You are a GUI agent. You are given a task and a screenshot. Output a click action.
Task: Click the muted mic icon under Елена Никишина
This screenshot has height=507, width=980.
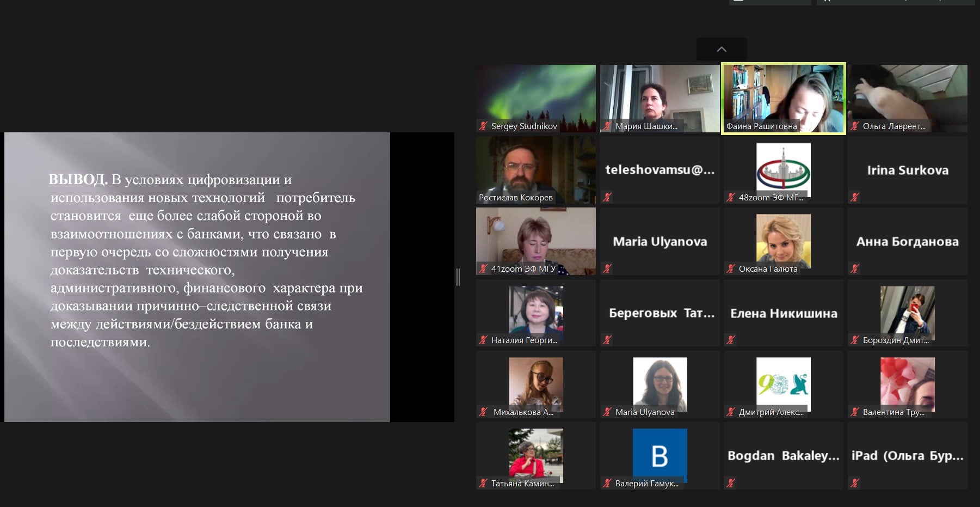point(730,340)
